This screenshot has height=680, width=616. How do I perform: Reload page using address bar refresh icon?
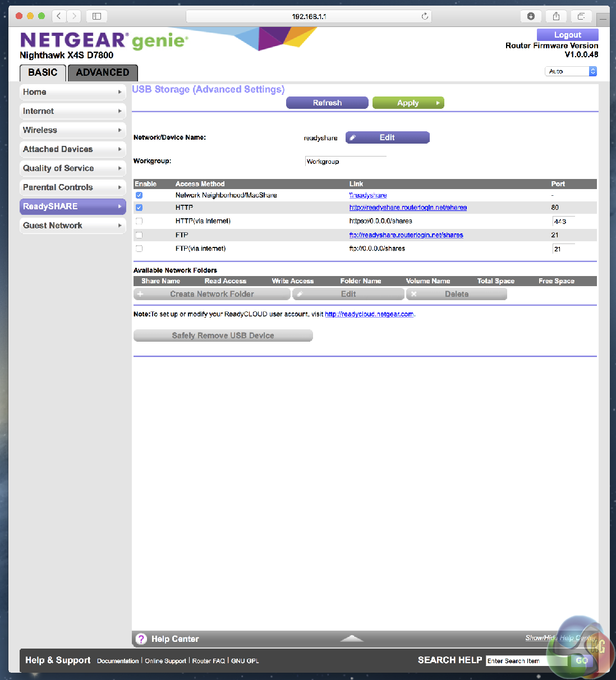click(x=425, y=16)
